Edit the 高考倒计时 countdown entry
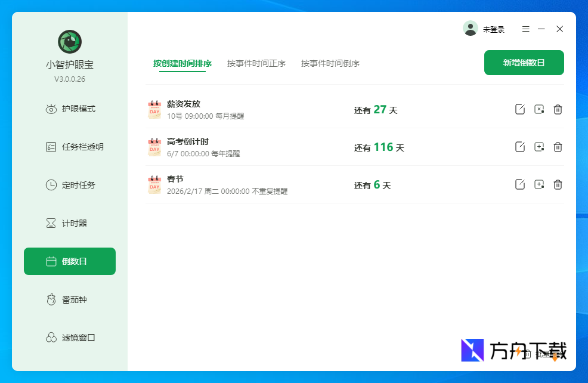The height and width of the screenshot is (383, 588). (519, 147)
